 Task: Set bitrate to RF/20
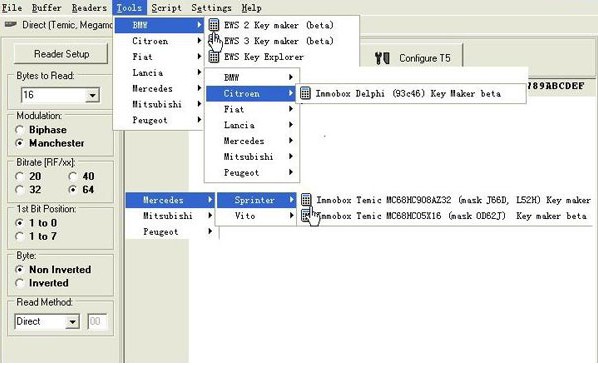coord(19,176)
